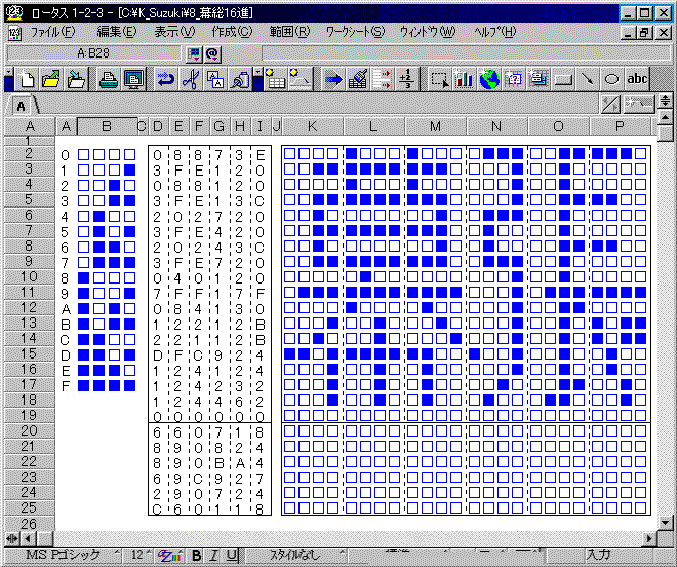Click the chart creation icon
The image size is (677, 567).
(464, 79)
